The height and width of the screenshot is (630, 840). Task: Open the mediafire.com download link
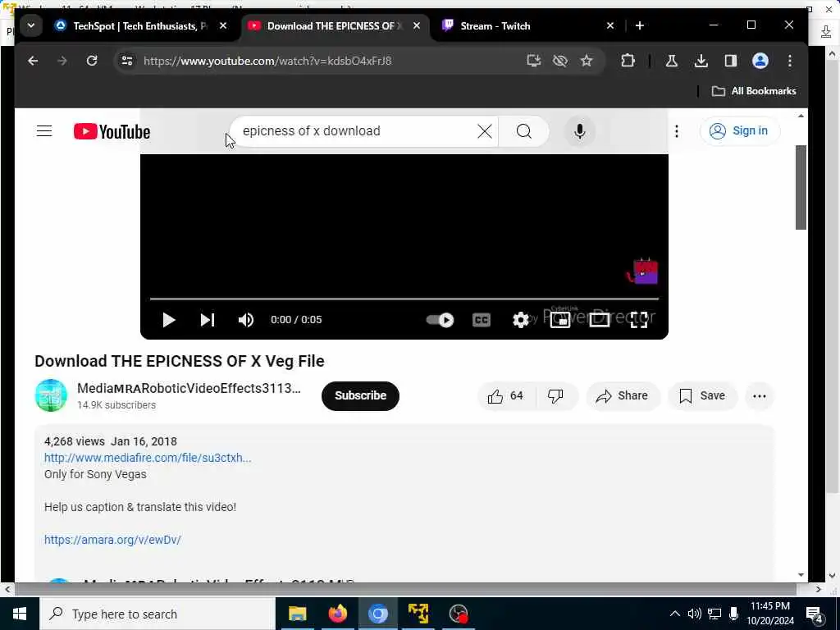click(148, 458)
